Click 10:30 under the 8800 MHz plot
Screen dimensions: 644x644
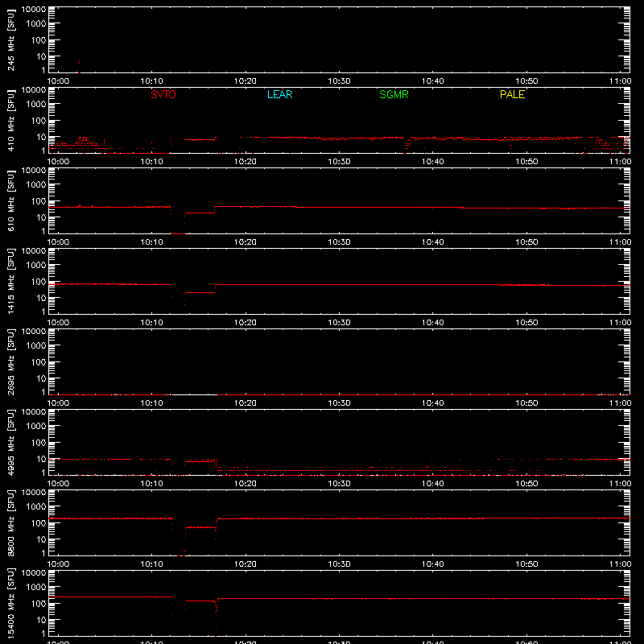339,564
